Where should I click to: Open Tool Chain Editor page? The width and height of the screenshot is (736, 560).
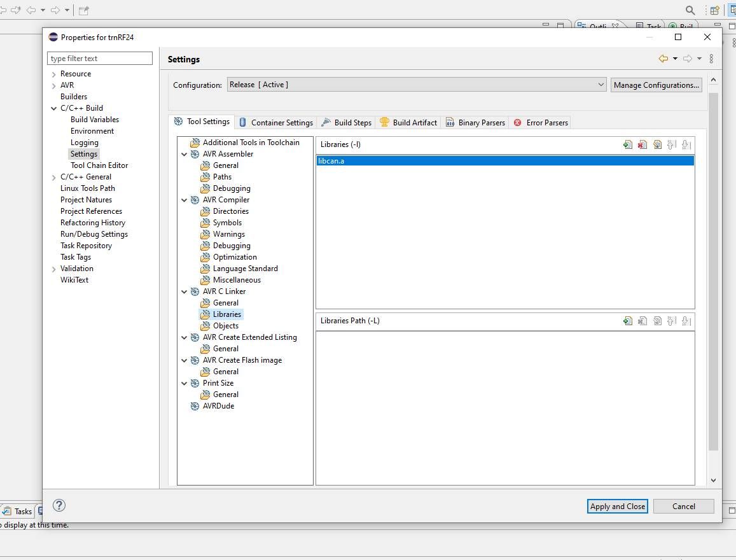click(99, 165)
